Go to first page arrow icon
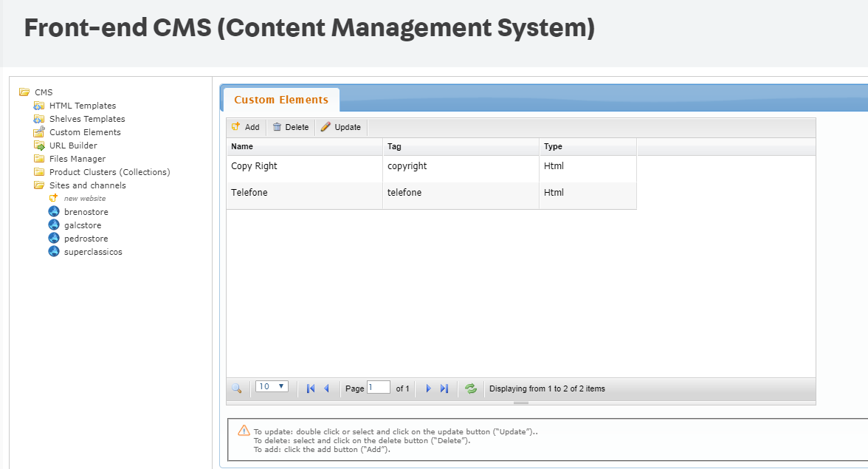868x469 pixels. pos(311,388)
